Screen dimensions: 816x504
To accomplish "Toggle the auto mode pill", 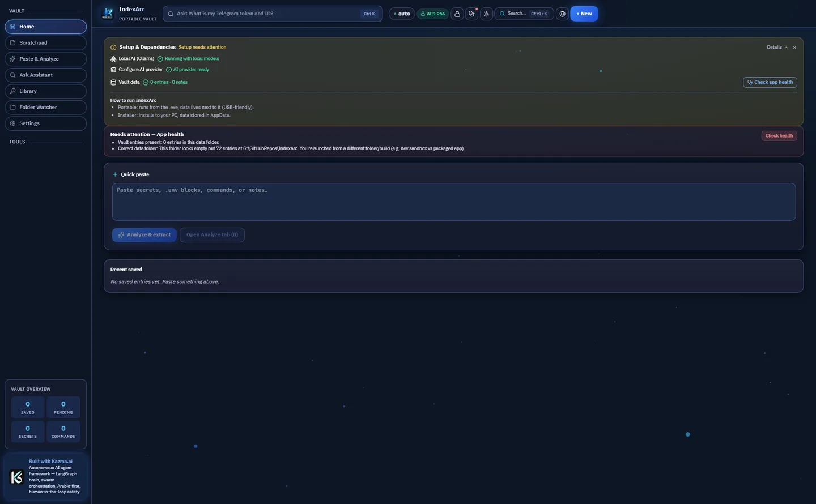I will pyautogui.click(x=402, y=14).
